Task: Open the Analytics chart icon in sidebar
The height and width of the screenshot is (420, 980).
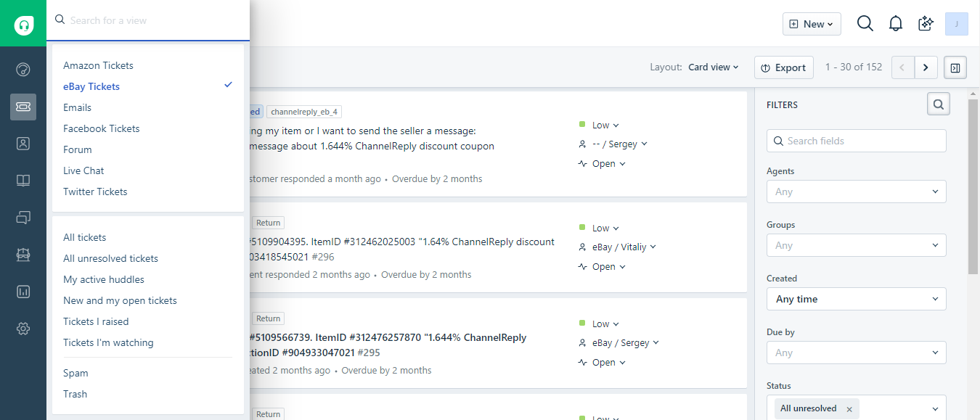Action: 23,292
